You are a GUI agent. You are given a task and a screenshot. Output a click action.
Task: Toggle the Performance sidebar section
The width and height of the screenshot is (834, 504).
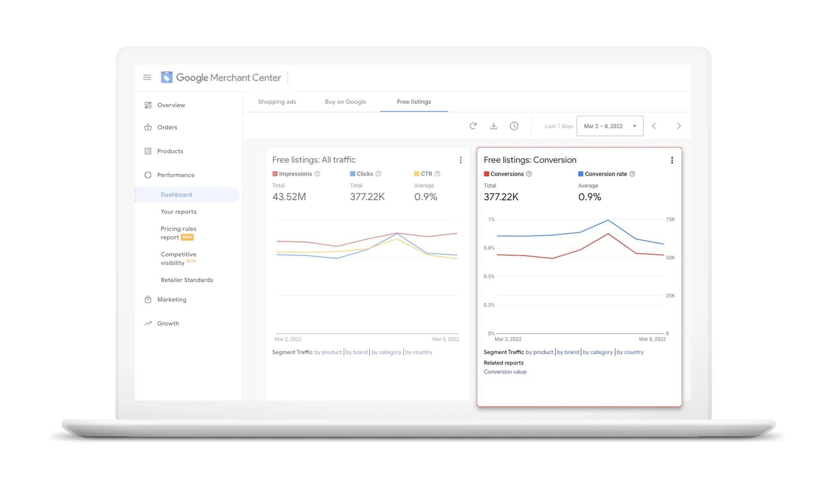point(176,175)
